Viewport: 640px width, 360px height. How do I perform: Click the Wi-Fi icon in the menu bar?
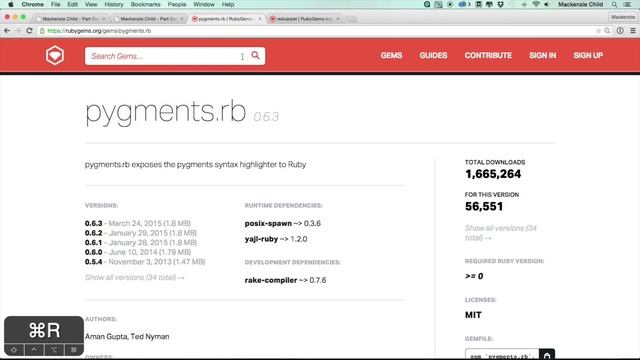pyautogui.click(x=536, y=4)
